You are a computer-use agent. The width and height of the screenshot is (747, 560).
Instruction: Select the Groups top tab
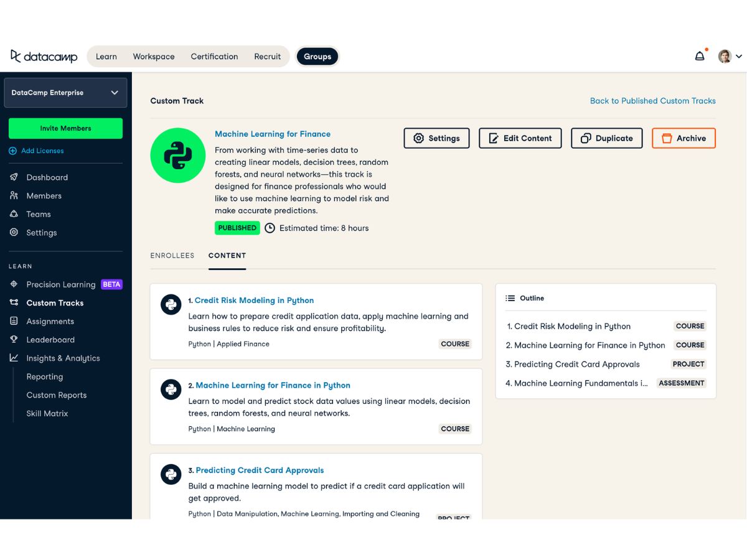coord(317,57)
